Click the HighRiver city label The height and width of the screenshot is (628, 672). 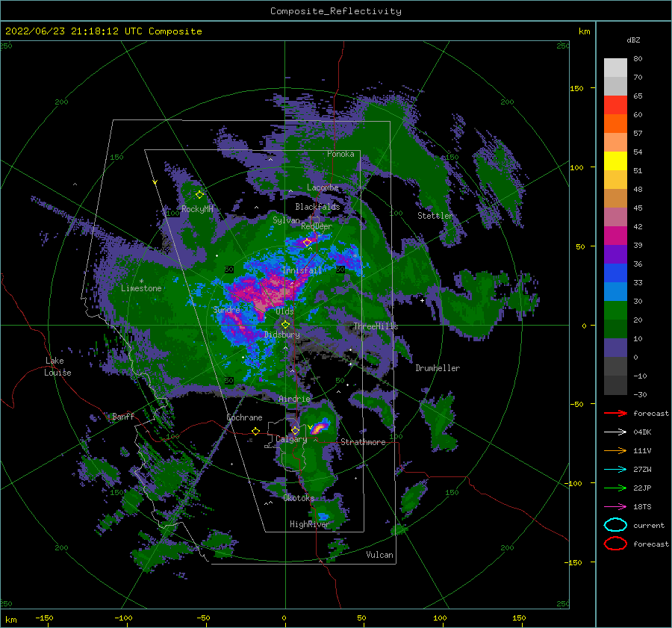(x=309, y=524)
